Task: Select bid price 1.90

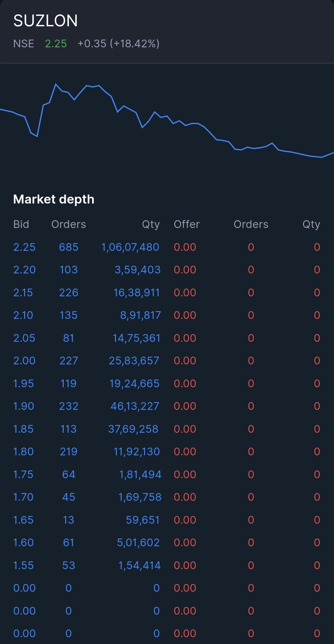Action: 24,406
